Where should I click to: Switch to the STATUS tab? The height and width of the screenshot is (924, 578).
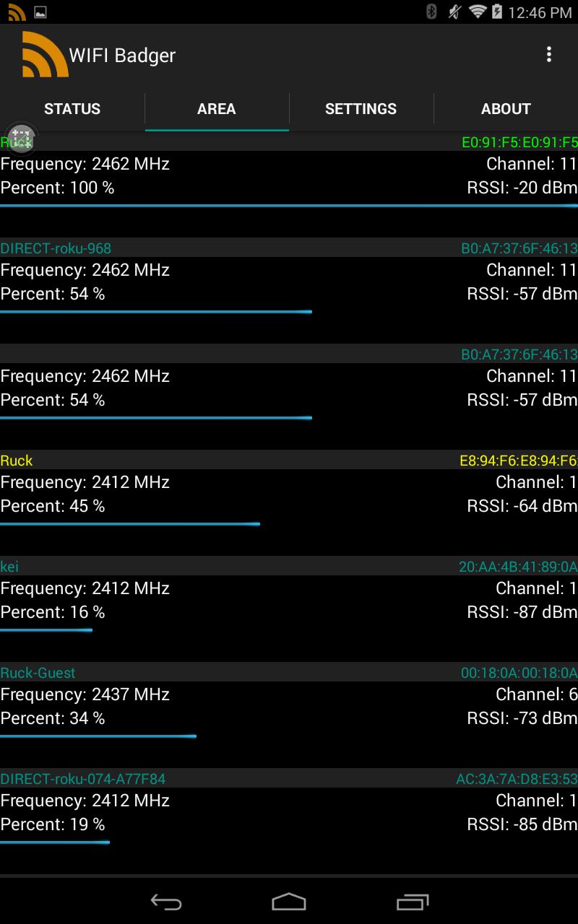pyautogui.click(x=72, y=109)
